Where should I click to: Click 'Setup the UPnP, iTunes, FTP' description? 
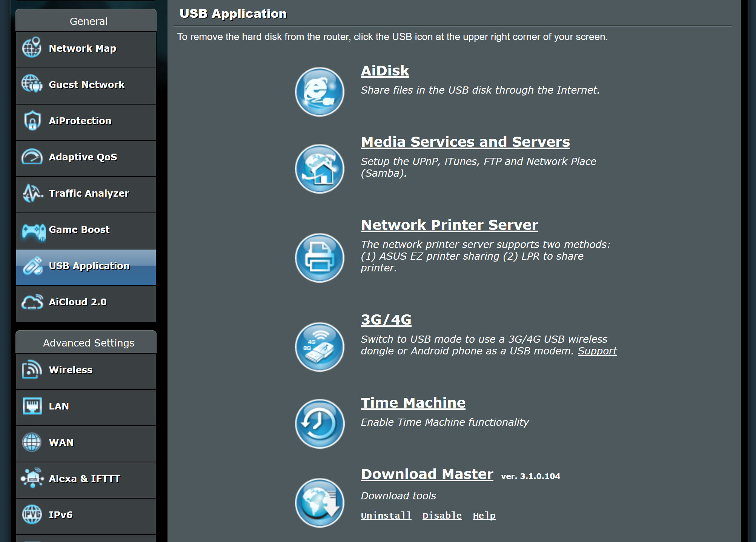[x=479, y=167]
